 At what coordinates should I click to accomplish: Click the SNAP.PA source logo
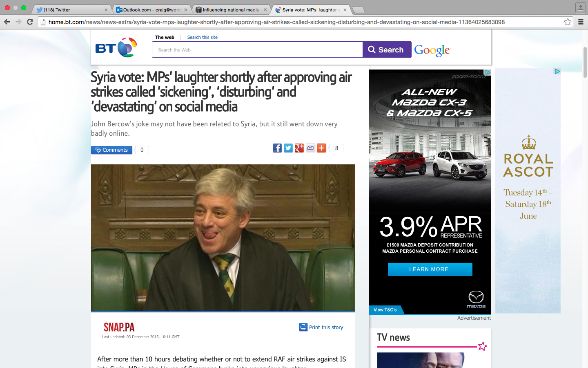[x=119, y=327]
